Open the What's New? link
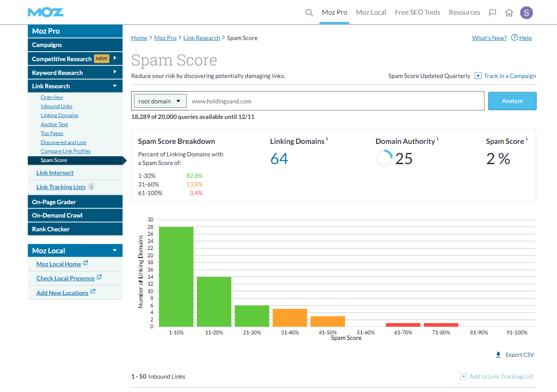This screenshot has height=392, width=557. [x=489, y=38]
